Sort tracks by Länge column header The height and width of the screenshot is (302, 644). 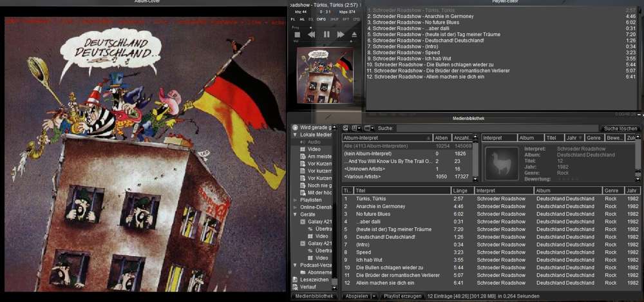coord(461,191)
